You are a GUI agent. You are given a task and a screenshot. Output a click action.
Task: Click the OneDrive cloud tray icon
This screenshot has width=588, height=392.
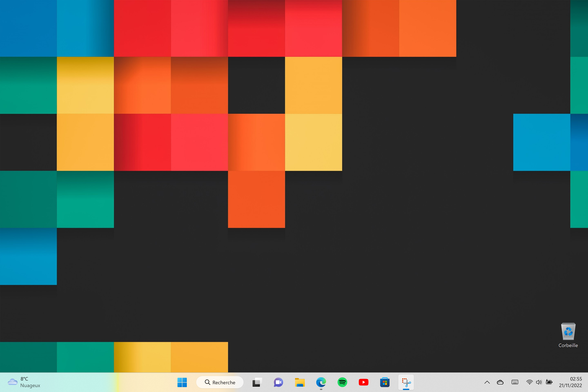[500, 382]
